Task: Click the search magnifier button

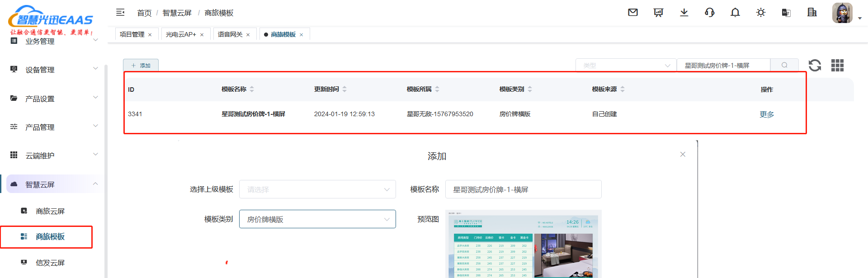Action: point(784,66)
